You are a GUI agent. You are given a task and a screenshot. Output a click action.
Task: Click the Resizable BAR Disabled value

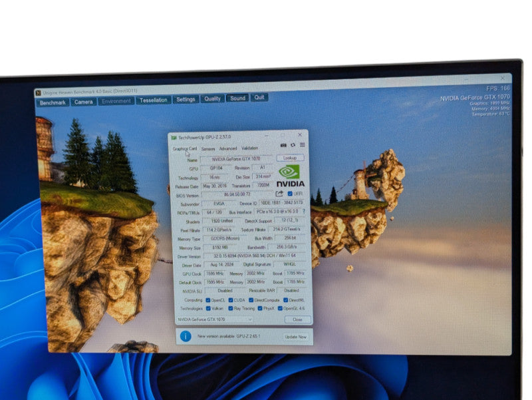pyautogui.click(x=291, y=290)
